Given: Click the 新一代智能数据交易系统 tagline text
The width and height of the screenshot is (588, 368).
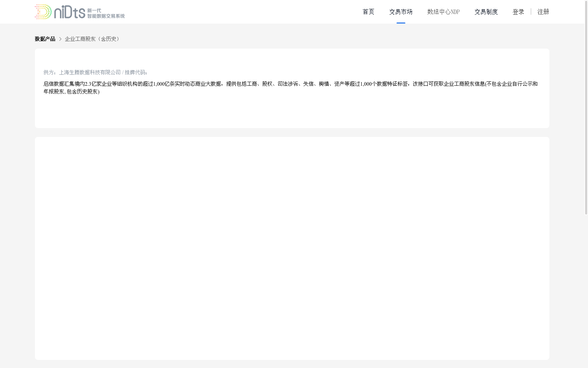Looking at the screenshot, I should (106, 13).
